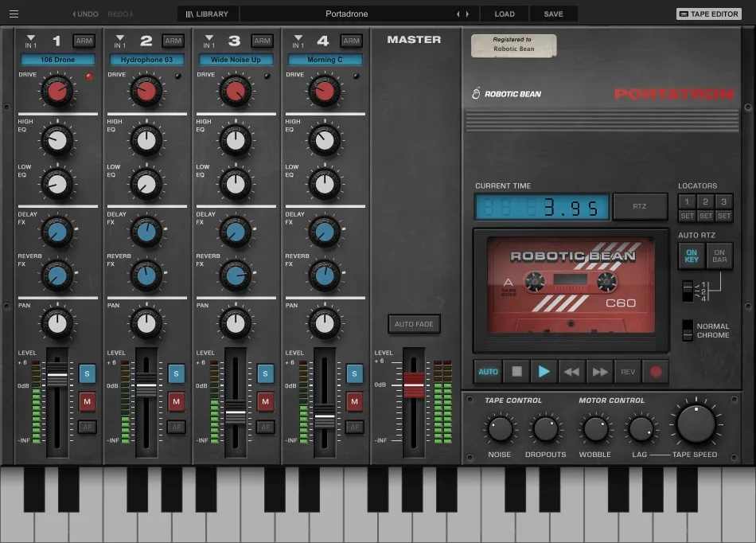Click the Undo arrow button

click(x=85, y=14)
